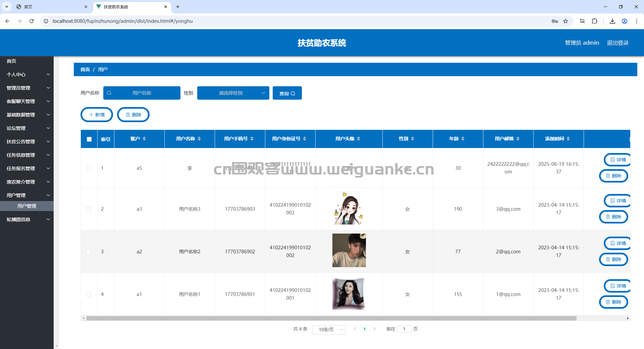Open the Chrome profile icon
This screenshot has height=349, width=644.
(625, 21)
